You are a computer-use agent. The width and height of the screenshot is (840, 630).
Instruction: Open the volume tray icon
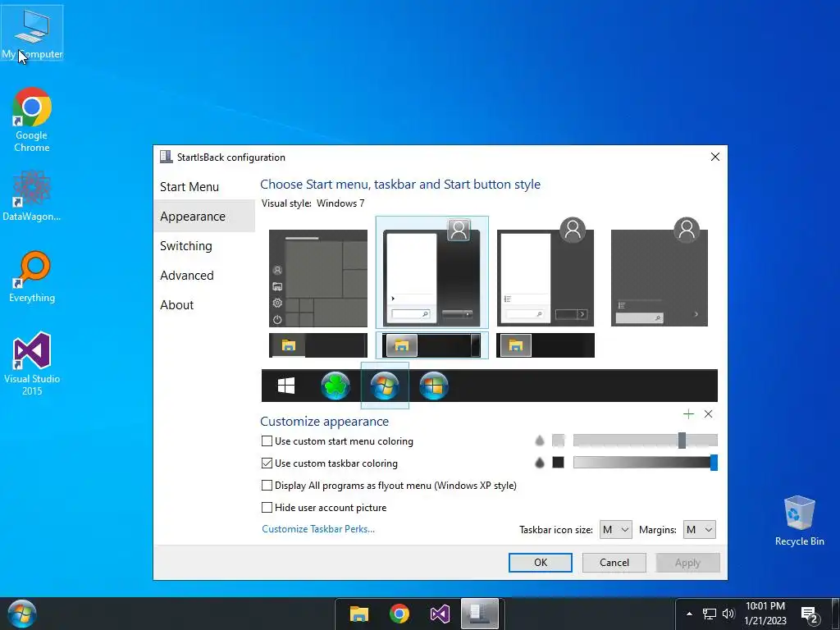(x=728, y=614)
